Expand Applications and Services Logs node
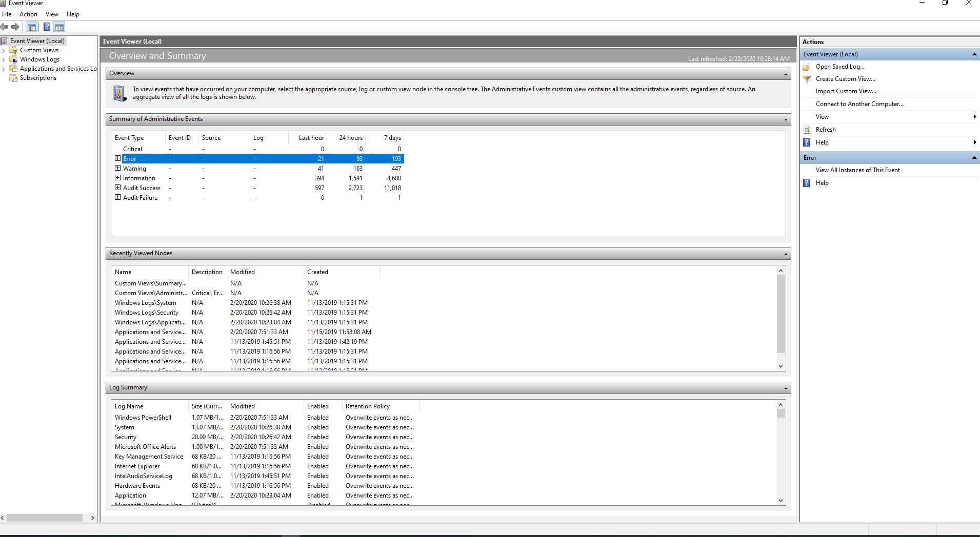This screenshot has height=537, width=980. click(4, 69)
